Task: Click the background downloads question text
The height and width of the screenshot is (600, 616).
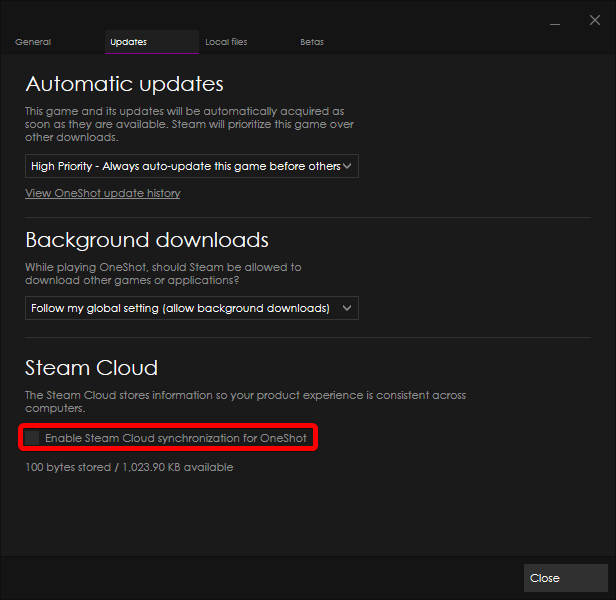Action: point(163,273)
